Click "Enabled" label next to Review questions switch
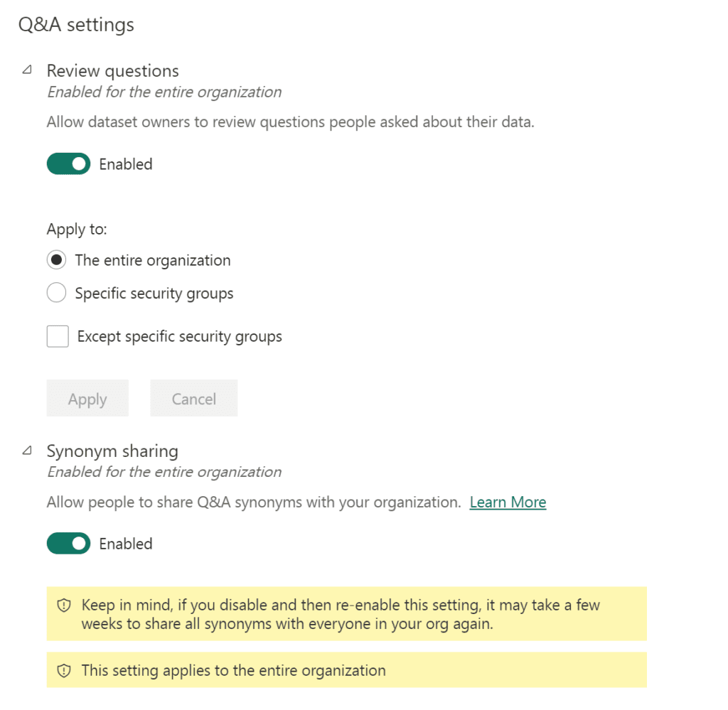Image resolution: width=728 pixels, height=710 pixels. pyautogui.click(x=126, y=164)
